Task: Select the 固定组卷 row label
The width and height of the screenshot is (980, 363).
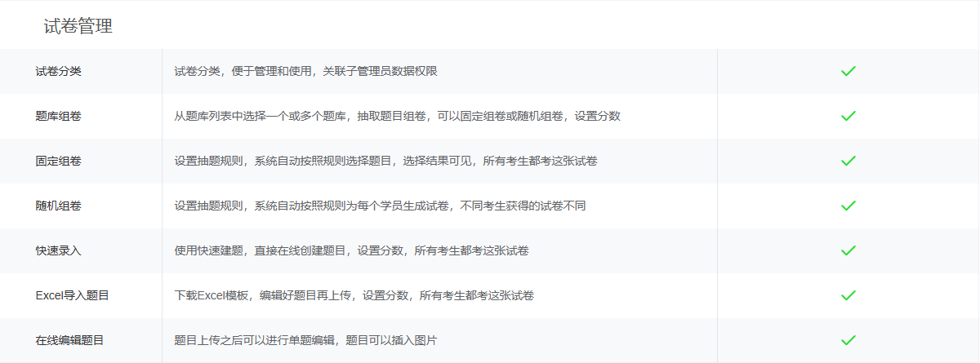Action: (58, 161)
